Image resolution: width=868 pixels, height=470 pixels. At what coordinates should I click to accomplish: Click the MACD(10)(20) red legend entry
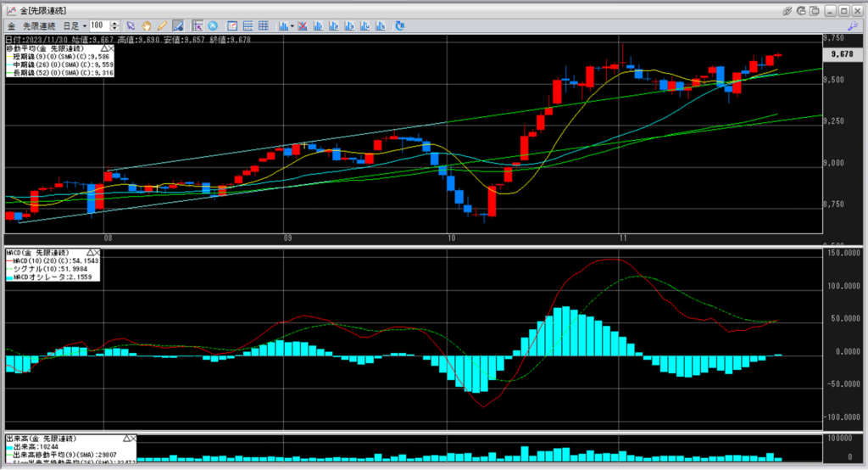[x=53, y=260]
